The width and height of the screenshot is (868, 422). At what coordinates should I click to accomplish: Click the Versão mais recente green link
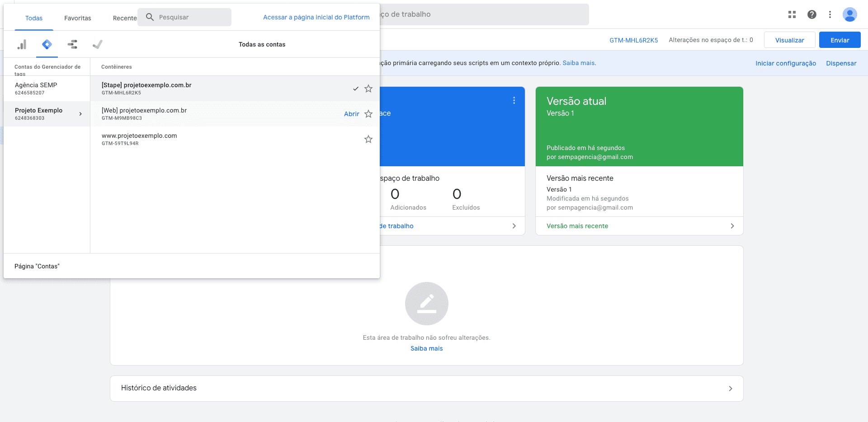tap(577, 226)
